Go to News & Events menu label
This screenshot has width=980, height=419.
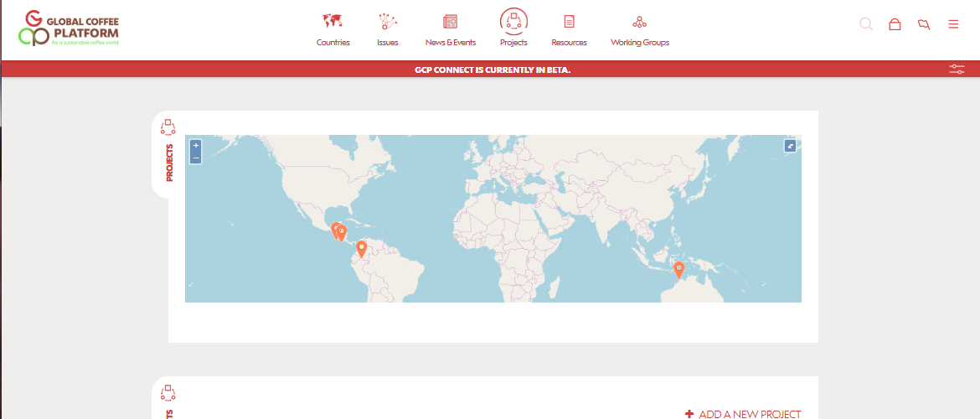451,43
